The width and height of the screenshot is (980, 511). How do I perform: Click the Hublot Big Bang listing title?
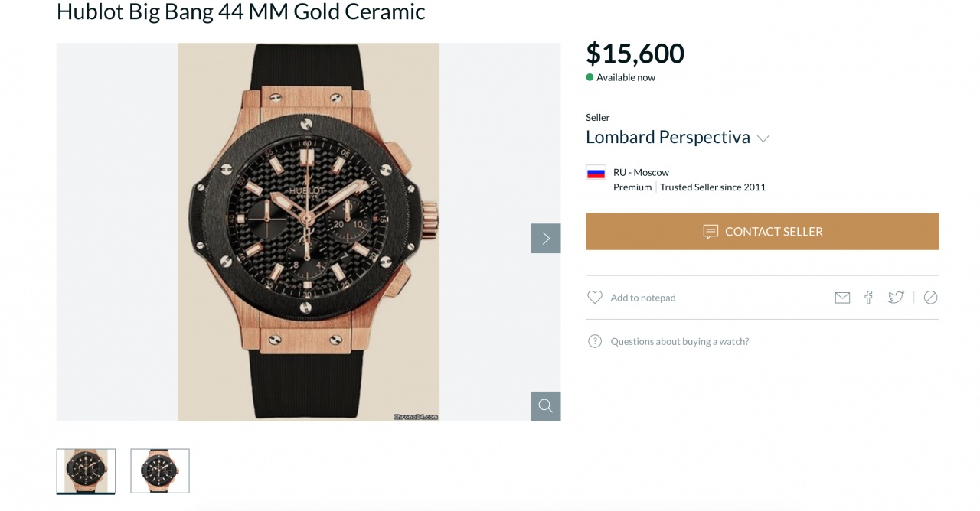point(240,11)
